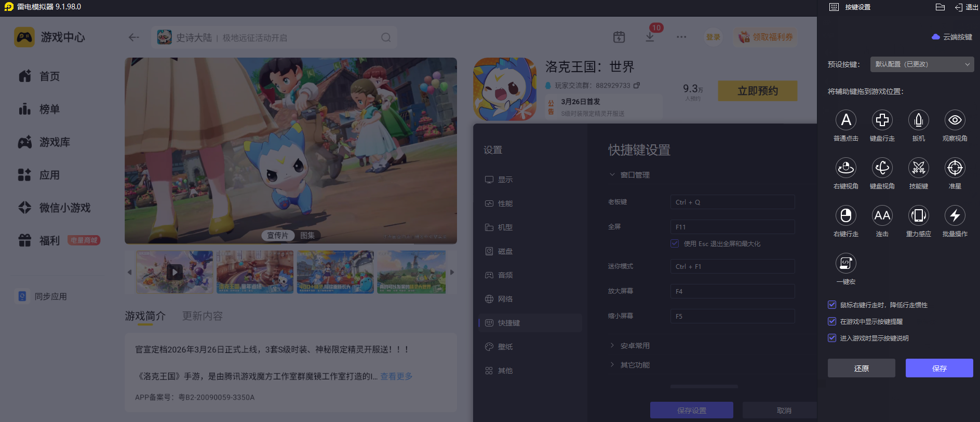Open 音频 audio settings tab

[x=530, y=275]
